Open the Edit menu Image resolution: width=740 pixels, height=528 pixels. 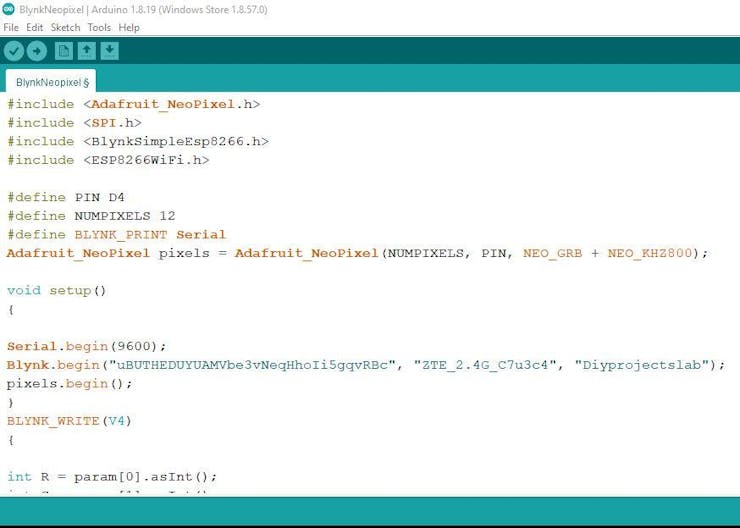pyautogui.click(x=34, y=27)
